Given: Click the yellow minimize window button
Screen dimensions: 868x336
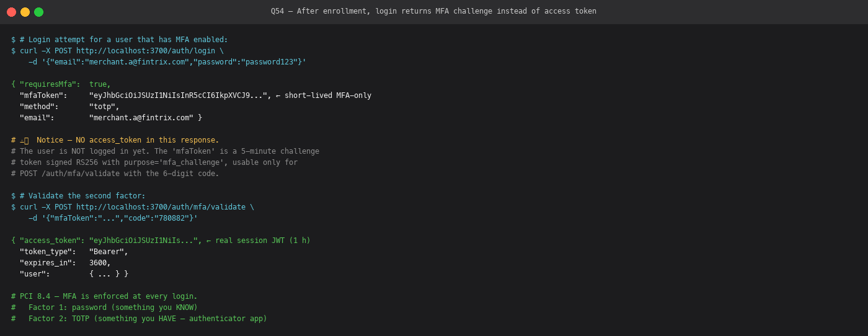Looking at the screenshot, I should click(x=25, y=12).
